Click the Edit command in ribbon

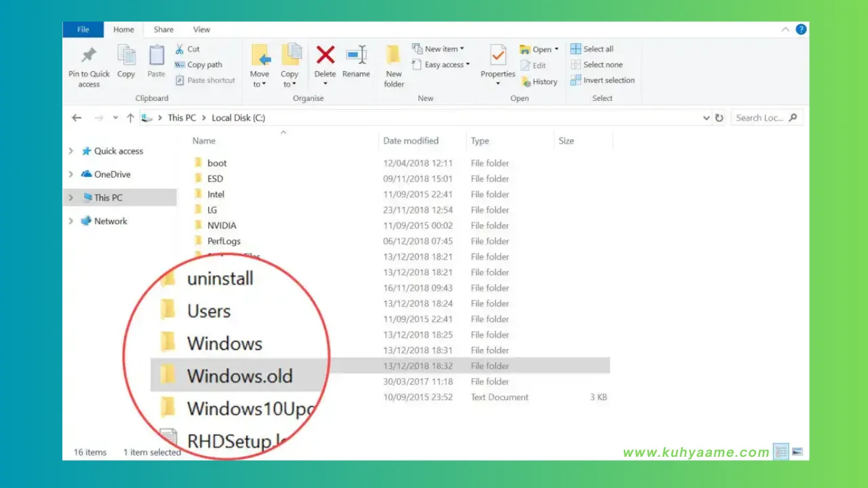point(534,65)
